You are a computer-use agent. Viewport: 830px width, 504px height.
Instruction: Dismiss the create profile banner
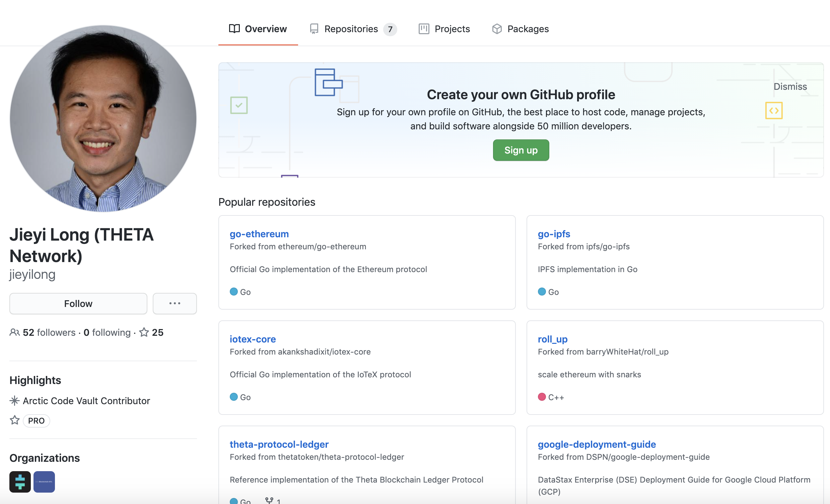[x=789, y=86]
